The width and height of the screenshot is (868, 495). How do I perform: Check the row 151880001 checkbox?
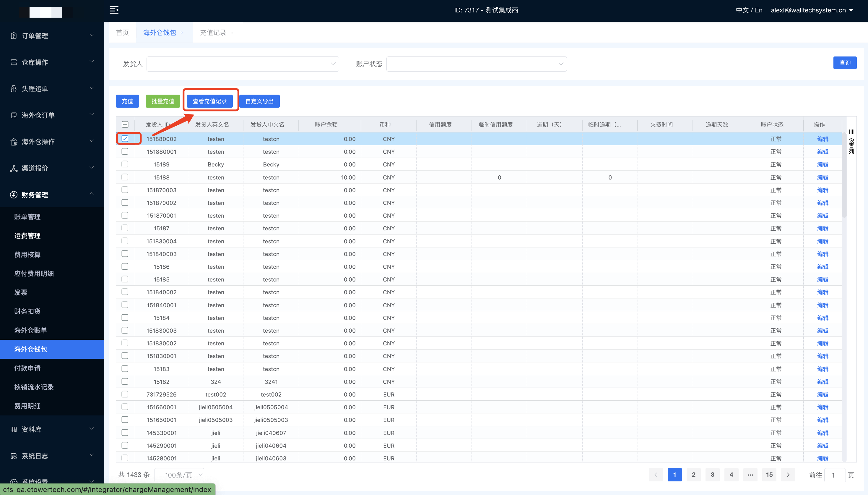[125, 151]
